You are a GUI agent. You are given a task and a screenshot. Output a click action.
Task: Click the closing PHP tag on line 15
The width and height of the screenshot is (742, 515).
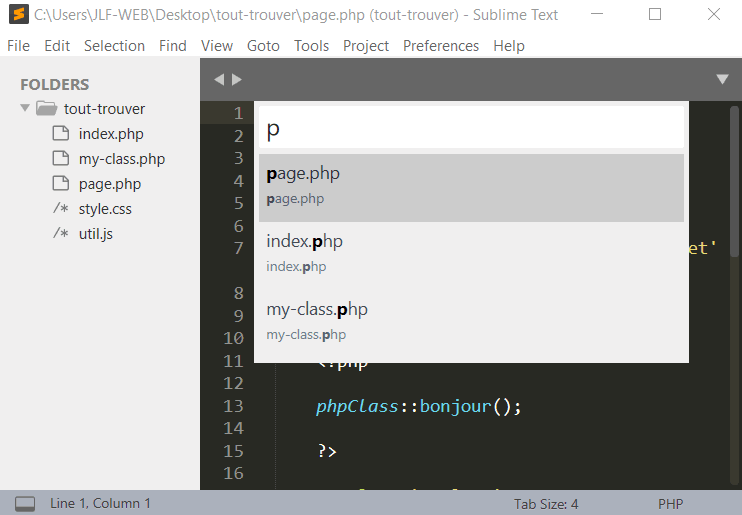click(327, 451)
